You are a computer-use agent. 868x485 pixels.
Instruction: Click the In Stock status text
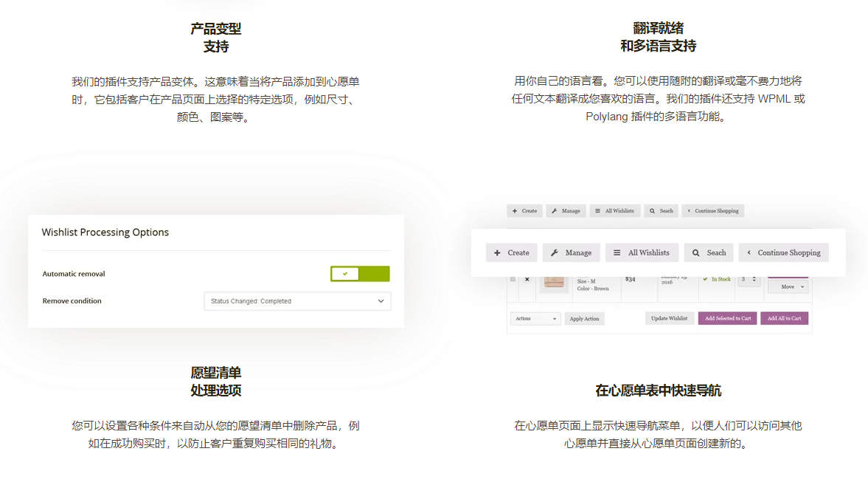tap(721, 279)
